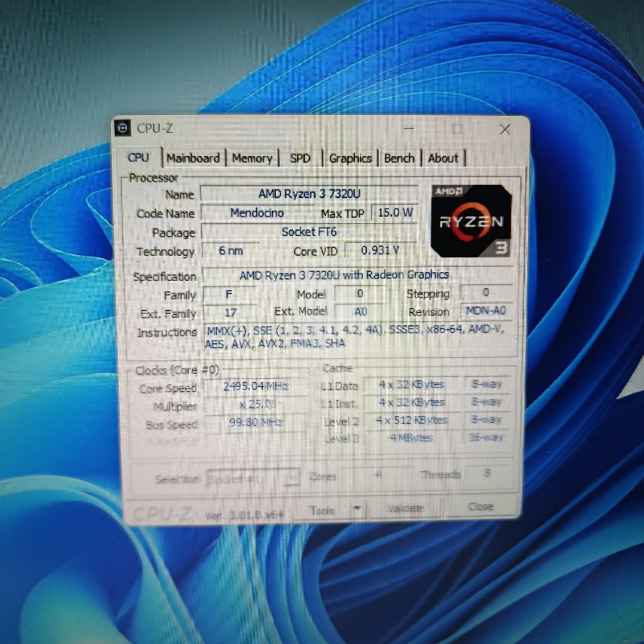Click the Max TDP value 15.0 W
The height and width of the screenshot is (644, 644).
point(395,213)
